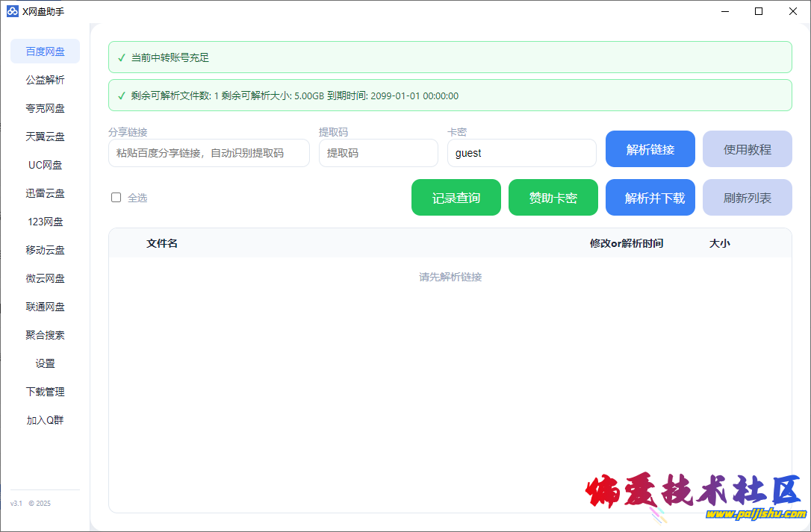Open the 设置 page

(45, 363)
